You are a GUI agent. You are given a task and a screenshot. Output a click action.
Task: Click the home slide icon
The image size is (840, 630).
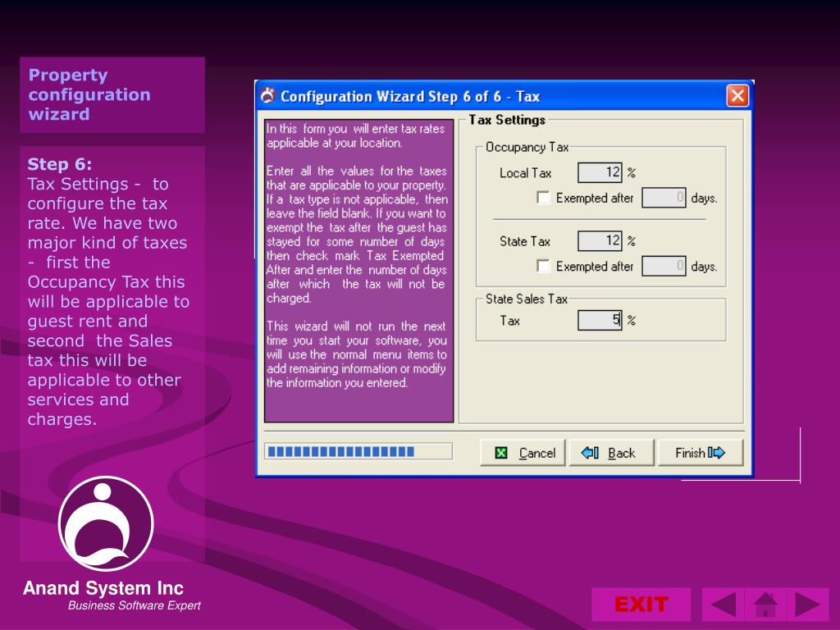pos(765,605)
